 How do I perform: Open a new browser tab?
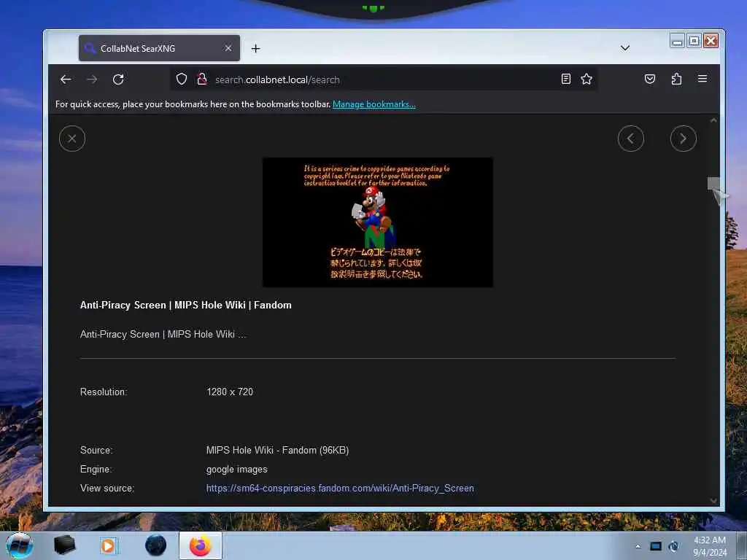[x=256, y=49]
